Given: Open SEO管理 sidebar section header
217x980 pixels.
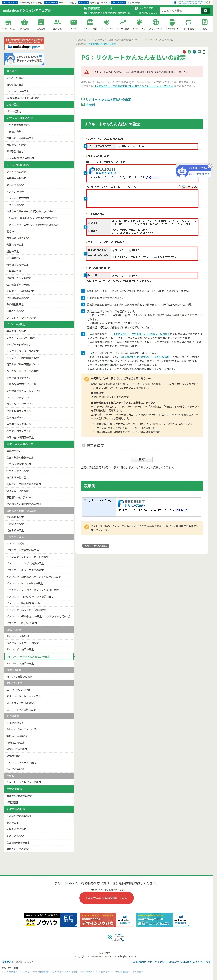Looking at the screenshot, I should [39, 71].
